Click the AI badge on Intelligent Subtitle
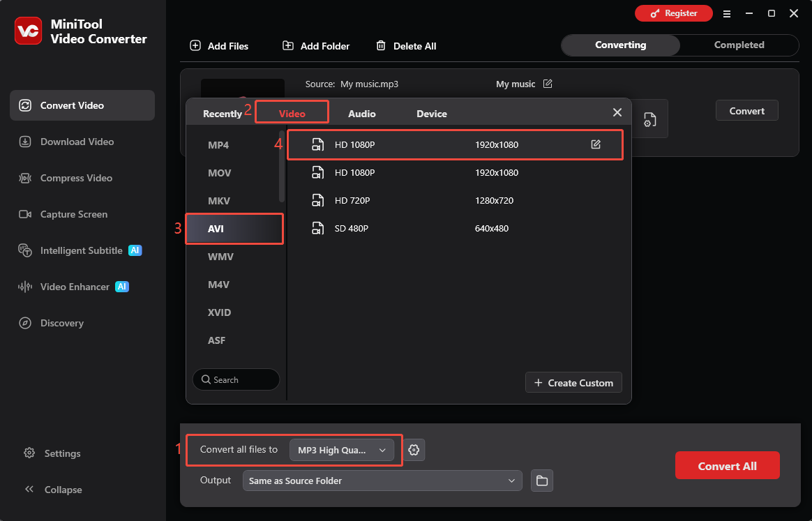 click(x=135, y=250)
